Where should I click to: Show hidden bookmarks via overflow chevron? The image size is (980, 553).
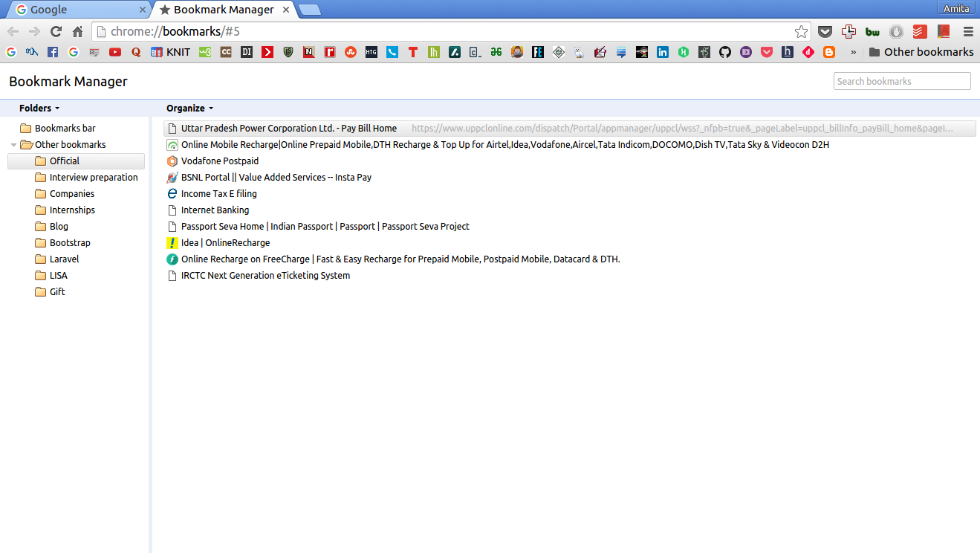point(853,52)
